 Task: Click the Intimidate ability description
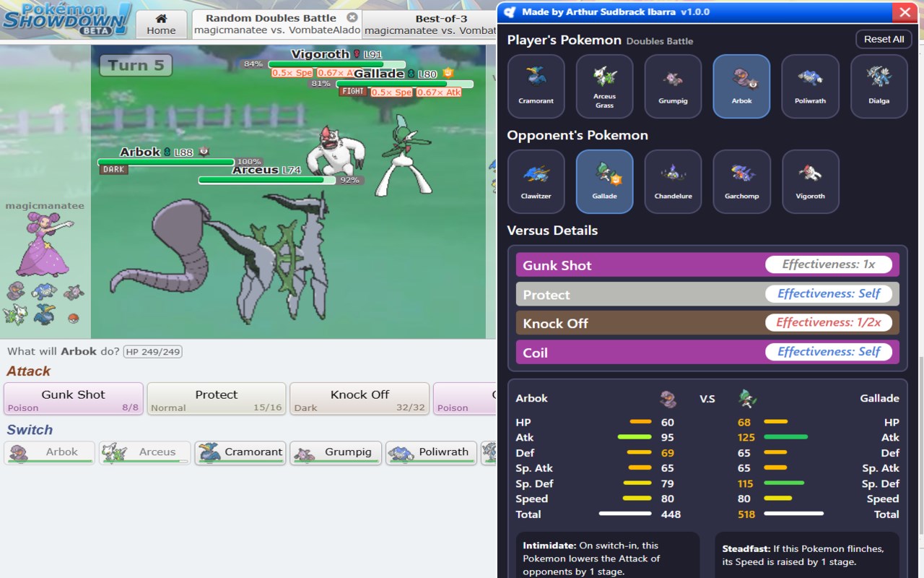click(x=607, y=558)
